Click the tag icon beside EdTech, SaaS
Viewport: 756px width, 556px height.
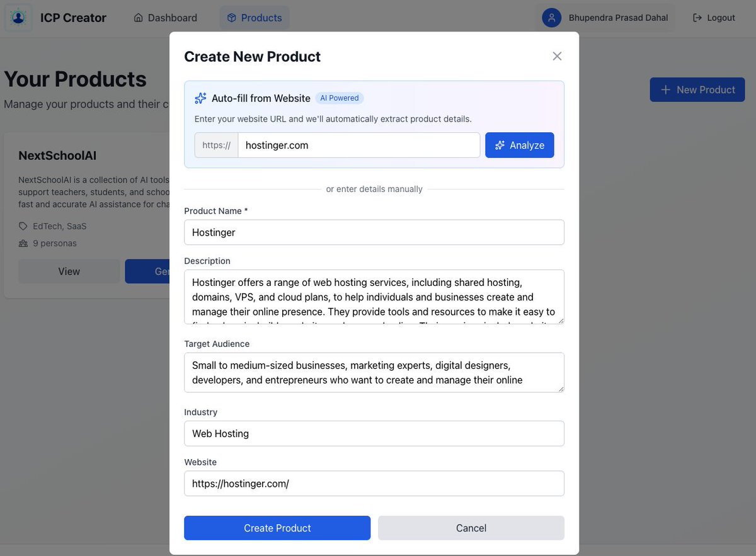point(23,226)
